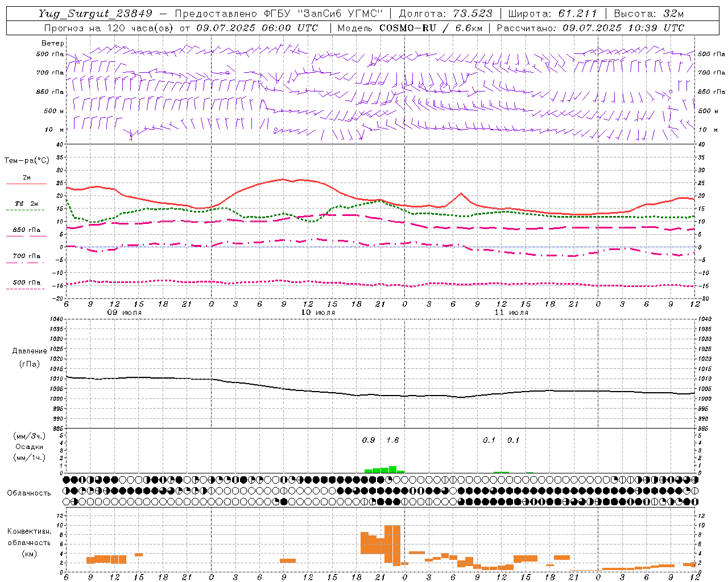This screenshot has width=728, height=582.
Task: Click the 850 гПа temperature legend entry
Action: point(26,230)
